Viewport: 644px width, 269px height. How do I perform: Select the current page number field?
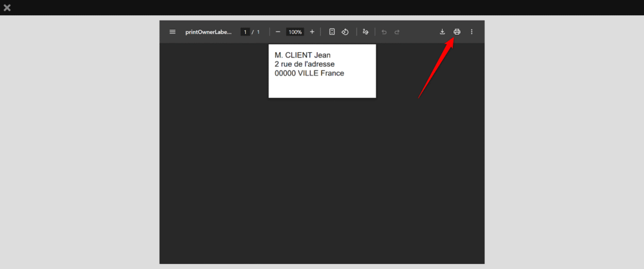[x=245, y=32]
